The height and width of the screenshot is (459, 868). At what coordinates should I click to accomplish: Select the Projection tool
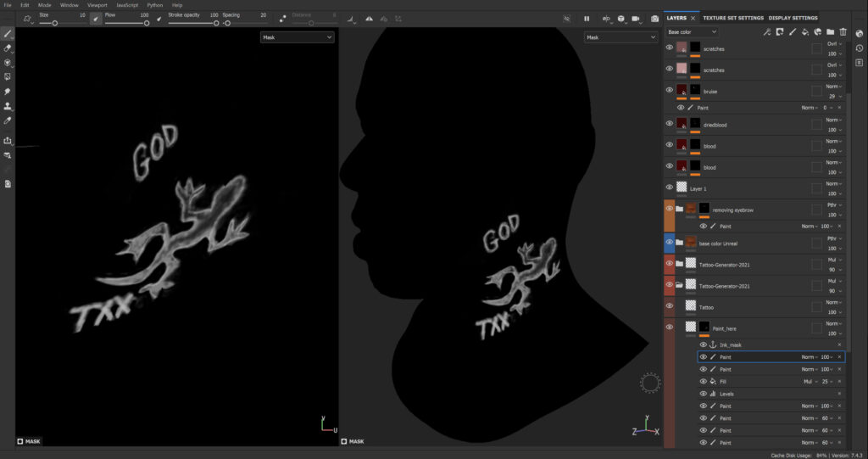[x=8, y=63]
